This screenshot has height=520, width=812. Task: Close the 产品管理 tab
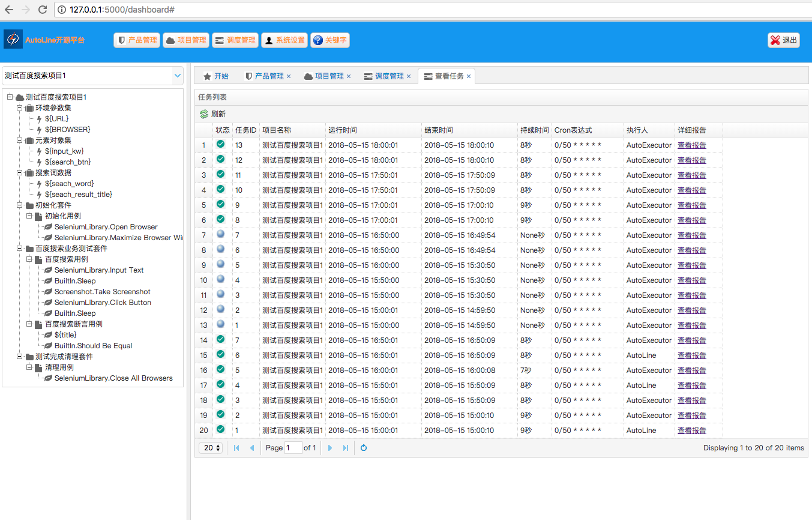[289, 76]
